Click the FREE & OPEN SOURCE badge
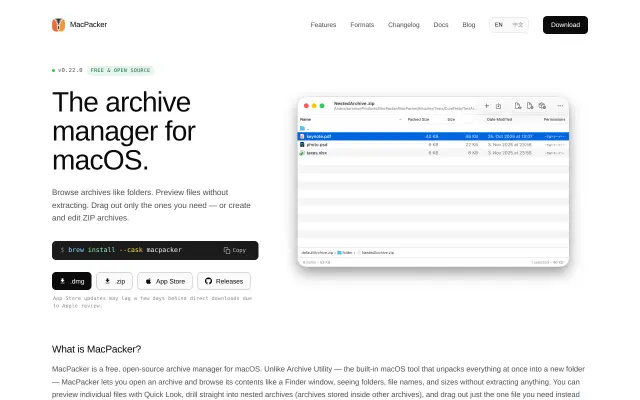 point(120,70)
